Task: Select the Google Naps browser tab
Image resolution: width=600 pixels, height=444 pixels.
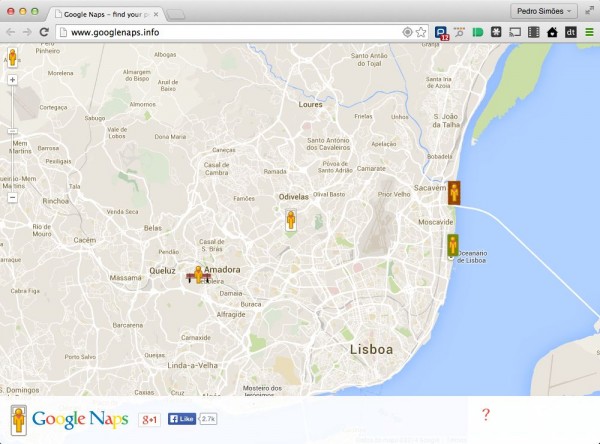Action: [105, 14]
